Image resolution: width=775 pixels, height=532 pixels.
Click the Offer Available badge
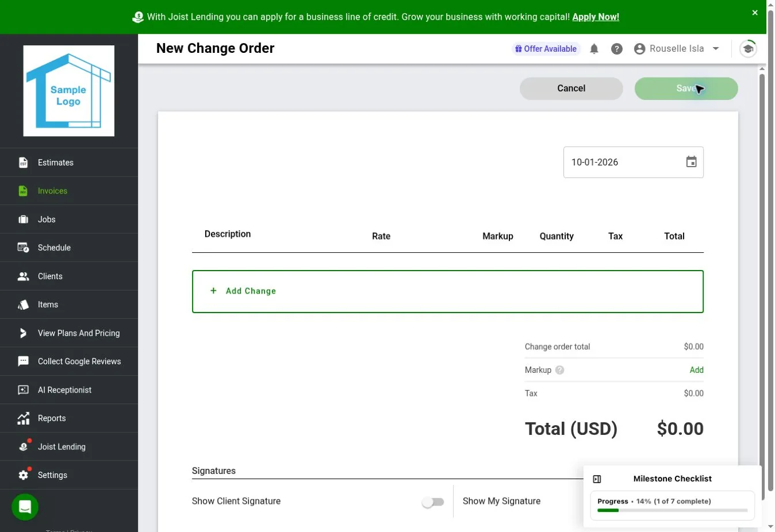click(546, 49)
